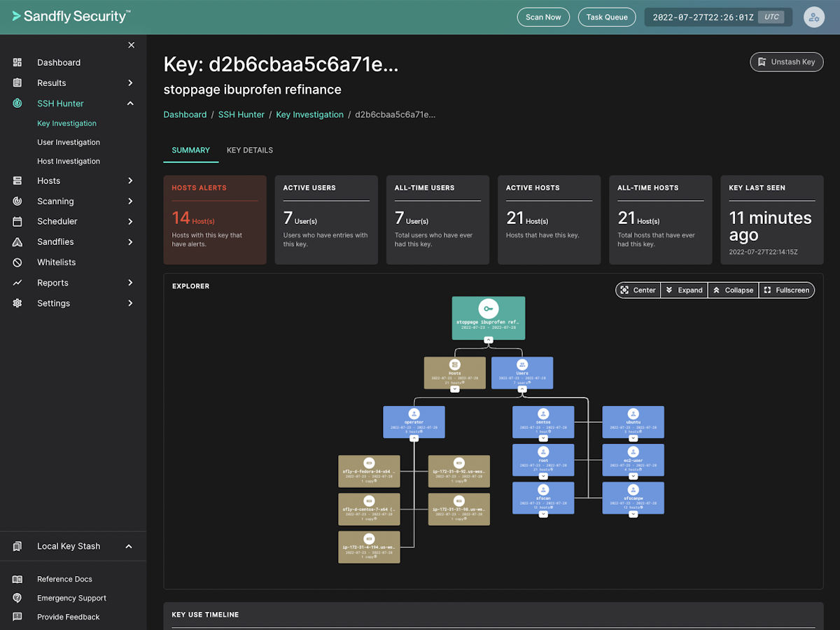Open the Scanning section icon
The height and width of the screenshot is (630, 840).
tap(17, 201)
